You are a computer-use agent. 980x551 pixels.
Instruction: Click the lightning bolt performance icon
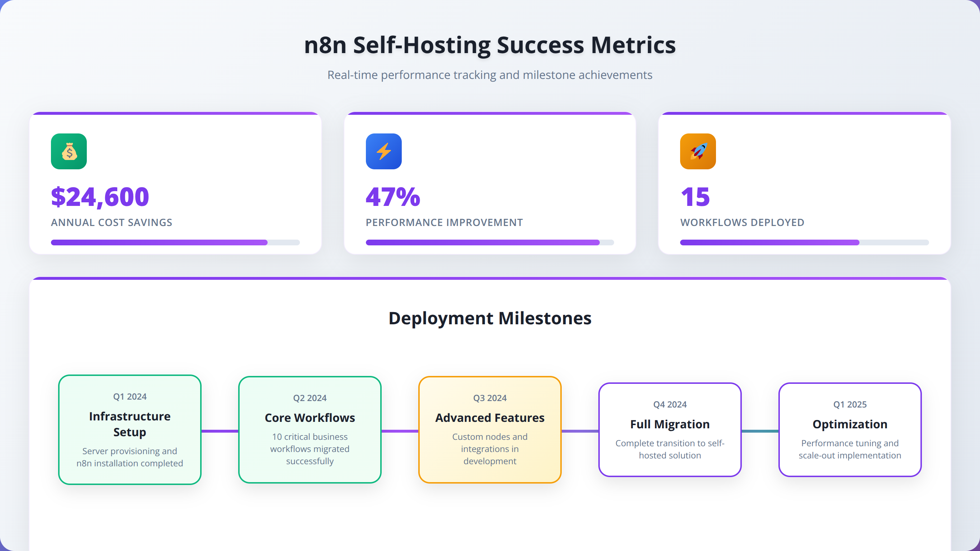tap(383, 151)
